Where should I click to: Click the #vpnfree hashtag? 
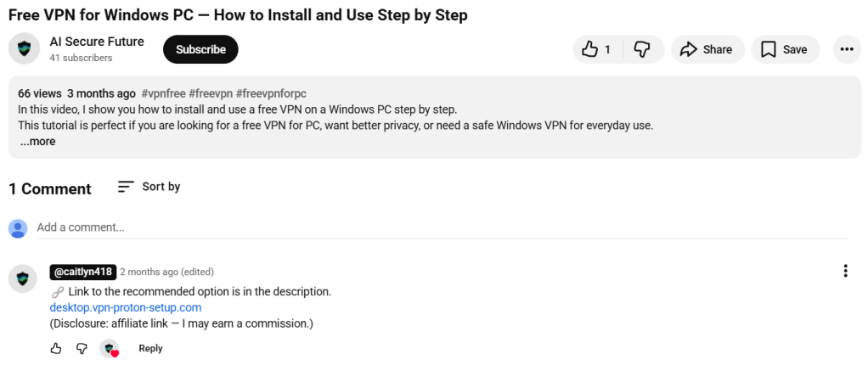(163, 93)
